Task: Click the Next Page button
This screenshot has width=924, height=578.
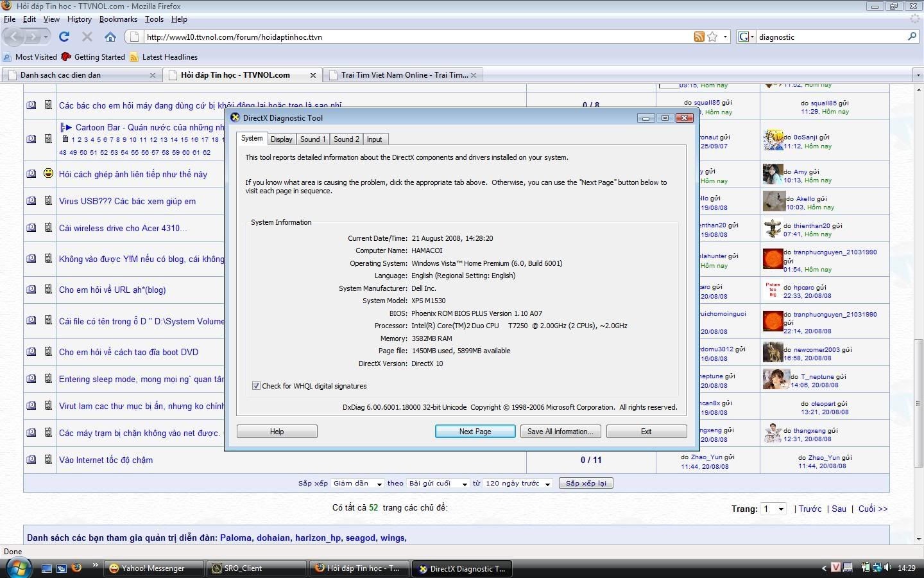Action: [475, 432]
